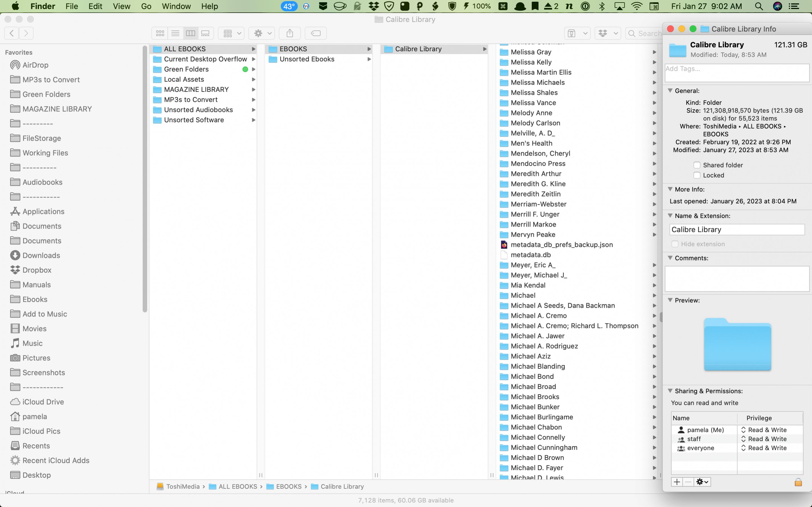
Task: Open the Go menu
Action: [x=146, y=6]
